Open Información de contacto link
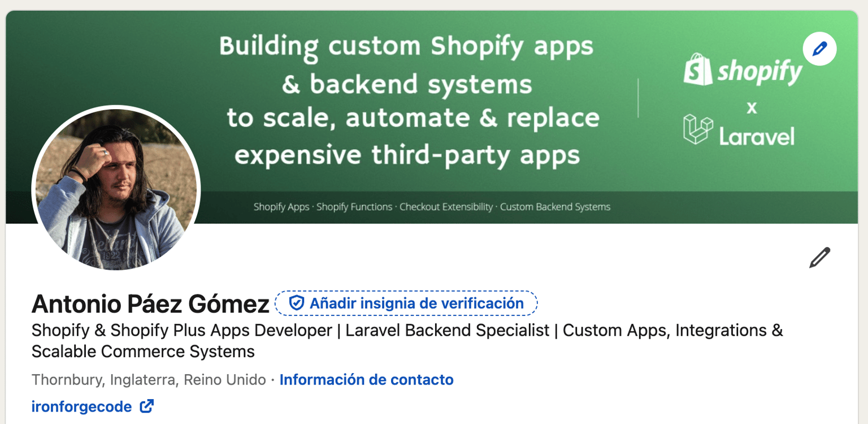Viewport: 868px width, 424px height. click(367, 379)
